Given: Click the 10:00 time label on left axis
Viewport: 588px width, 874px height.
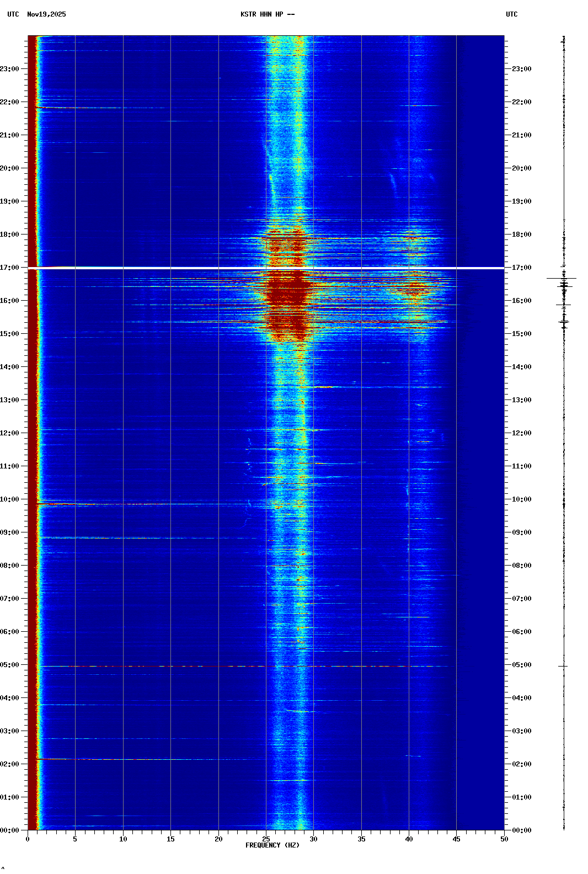Looking at the screenshot, I should tap(9, 499).
